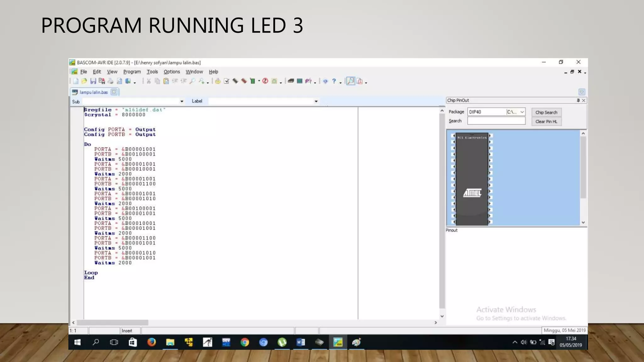Viewport: 644px width, 362px height.
Task: Click the Syntax check checkmark icon
Action: (x=226, y=81)
